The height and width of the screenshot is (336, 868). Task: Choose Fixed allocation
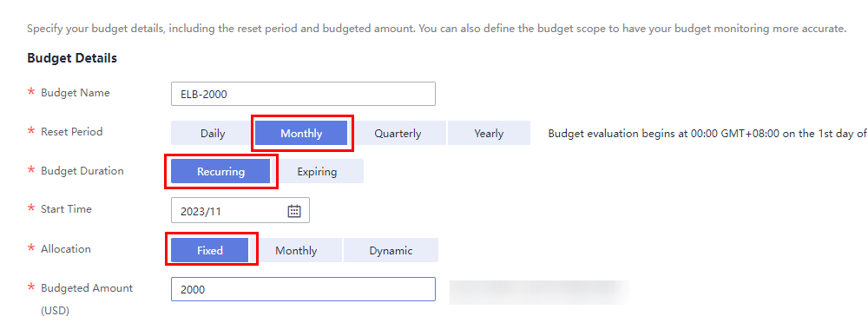coord(210,250)
